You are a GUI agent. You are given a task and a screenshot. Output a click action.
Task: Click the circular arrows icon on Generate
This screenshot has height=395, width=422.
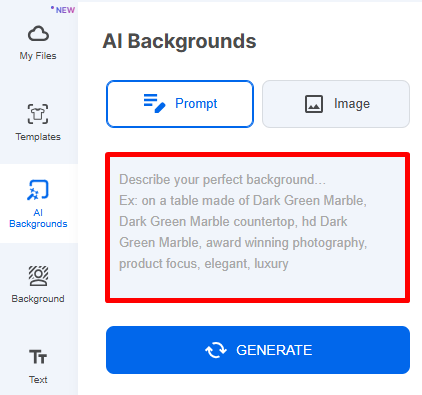(216, 350)
